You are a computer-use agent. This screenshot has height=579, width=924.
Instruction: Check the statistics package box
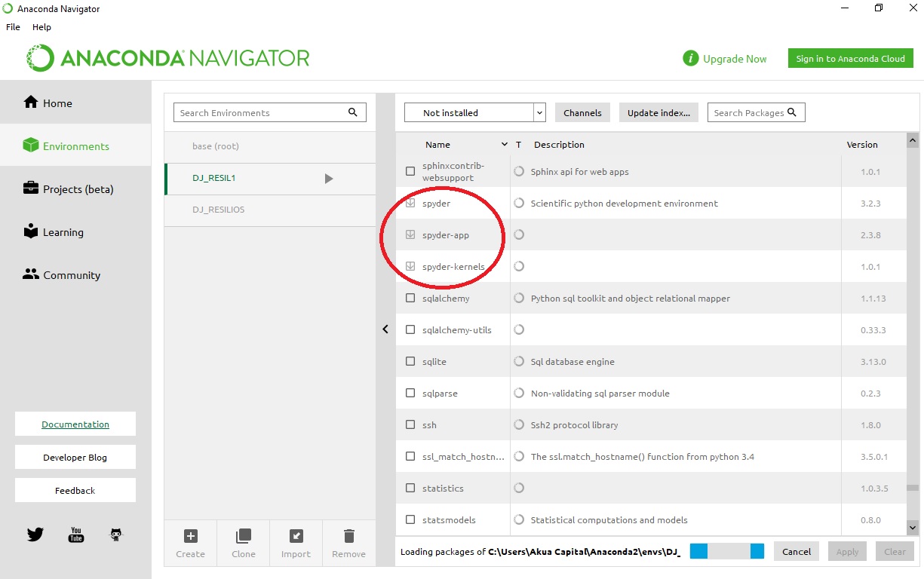pyautogui.click(x=410, y=488)
